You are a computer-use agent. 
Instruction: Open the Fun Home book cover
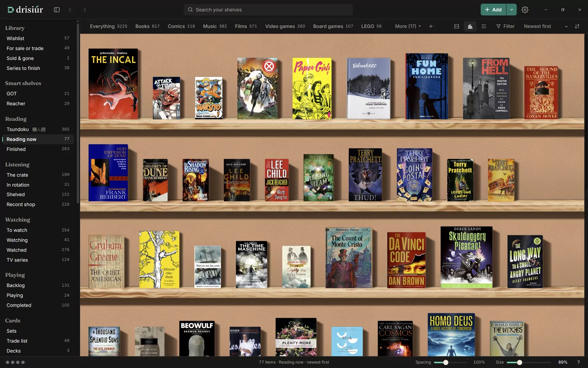click(x=427, y=86)
